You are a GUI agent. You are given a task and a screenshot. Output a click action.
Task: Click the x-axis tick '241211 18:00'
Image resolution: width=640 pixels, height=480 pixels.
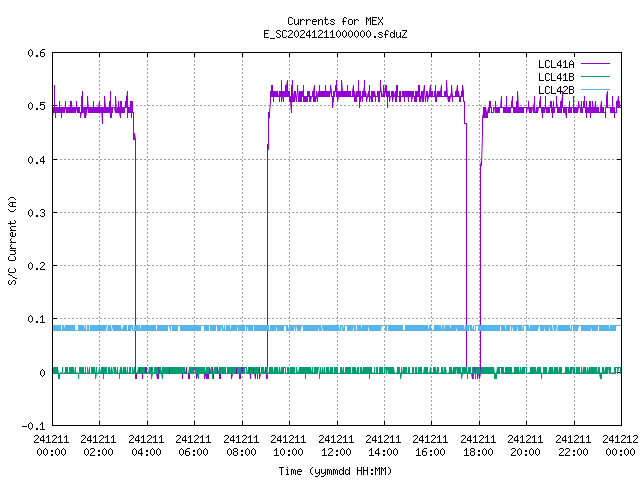coord(478,446)
